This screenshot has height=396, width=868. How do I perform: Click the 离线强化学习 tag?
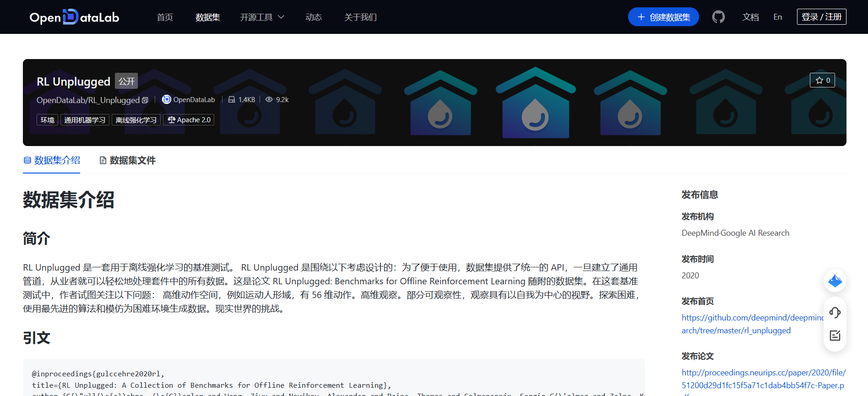click(x=136, y=120)
